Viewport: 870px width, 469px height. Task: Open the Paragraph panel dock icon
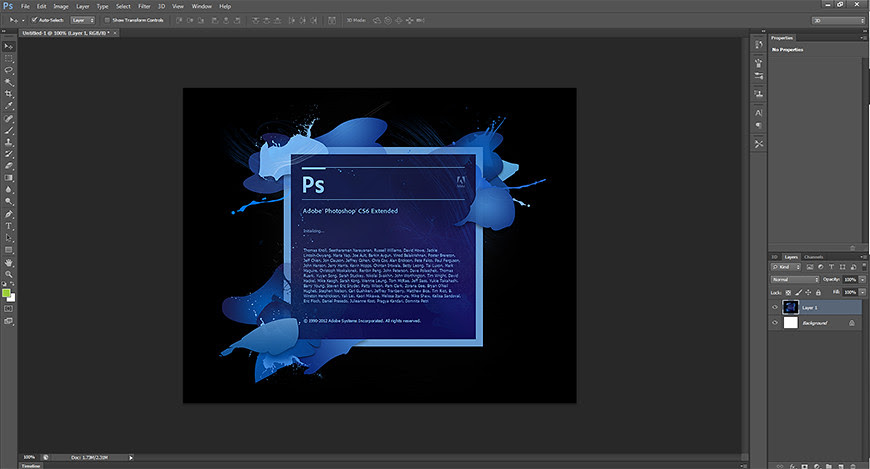pyautogui.click(x=758, y=125)
